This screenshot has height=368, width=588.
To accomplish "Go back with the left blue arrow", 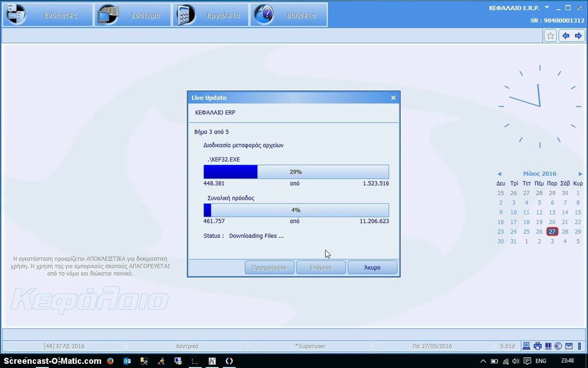I will point(566,36).
